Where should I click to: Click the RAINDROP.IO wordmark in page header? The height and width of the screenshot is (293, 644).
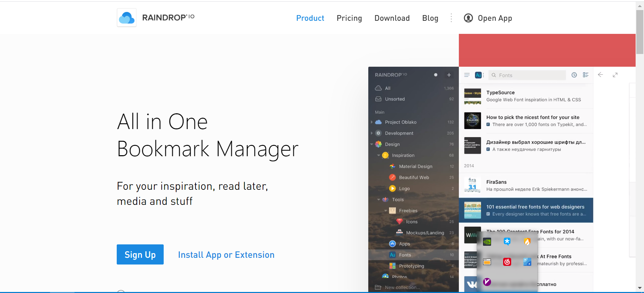168,17
